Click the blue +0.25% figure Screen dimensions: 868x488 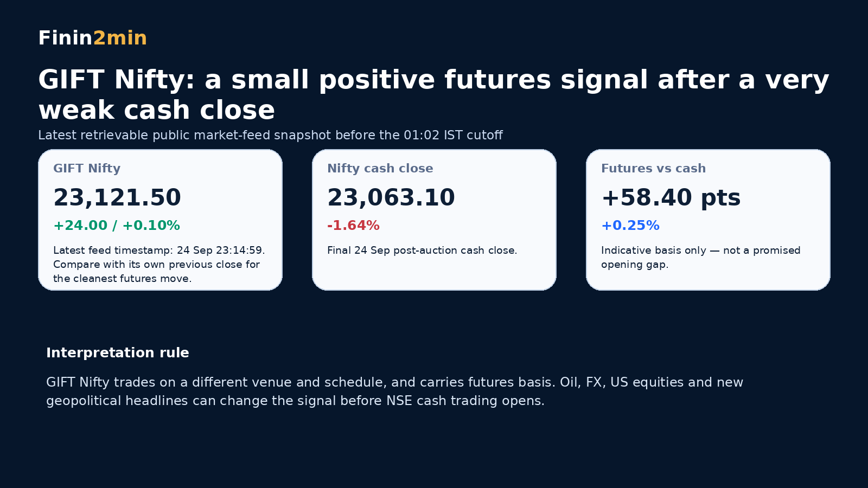point(630,226)
